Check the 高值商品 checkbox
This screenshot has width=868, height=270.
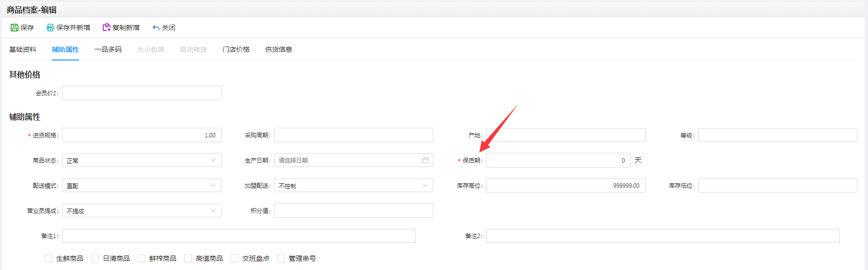click(188, 258)
